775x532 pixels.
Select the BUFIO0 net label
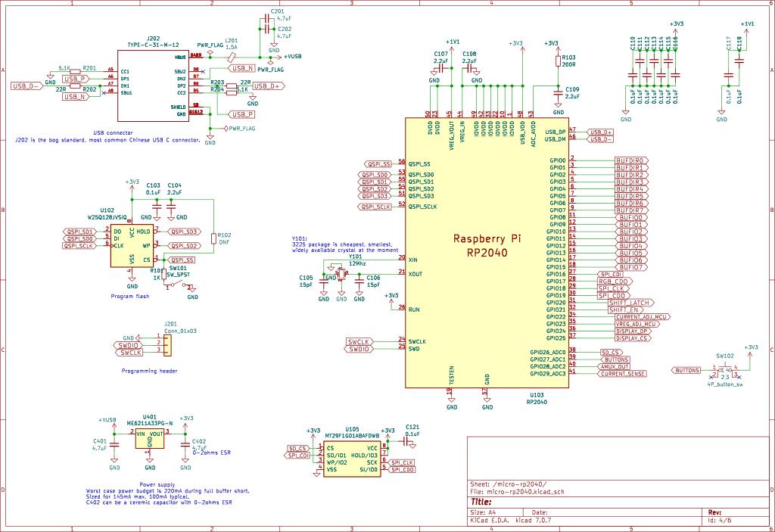coord(632,217)
